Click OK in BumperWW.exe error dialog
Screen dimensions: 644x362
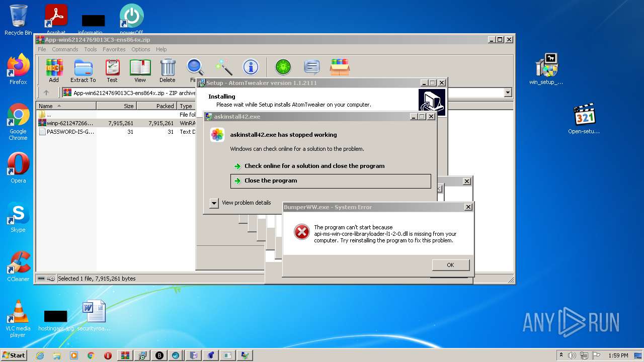(x=450, y=265)
